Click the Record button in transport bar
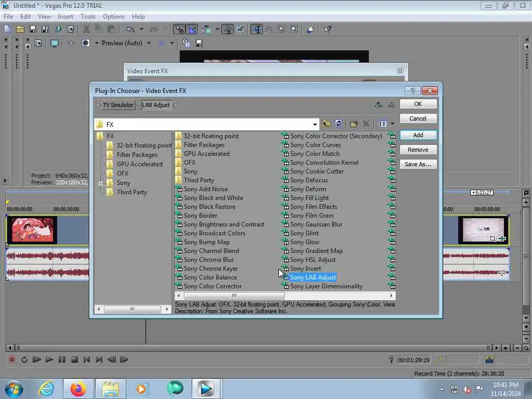This screenshot has height=399, width=532. 12,360
